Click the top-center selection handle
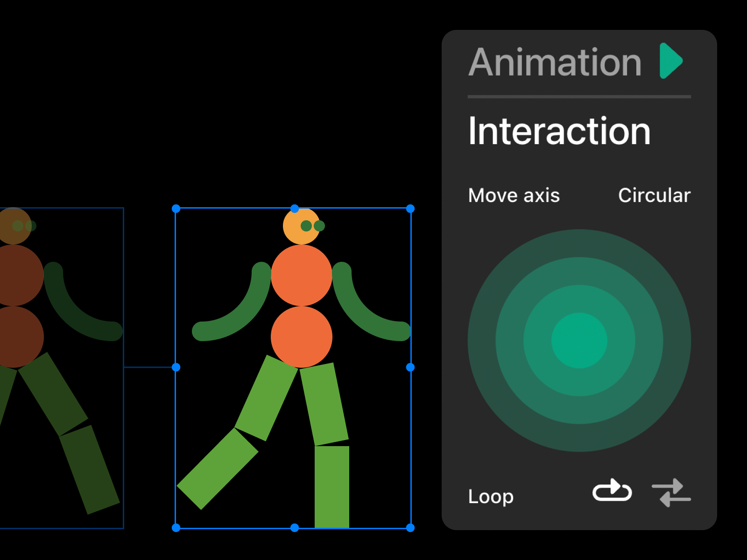 (x=295, y=208)
